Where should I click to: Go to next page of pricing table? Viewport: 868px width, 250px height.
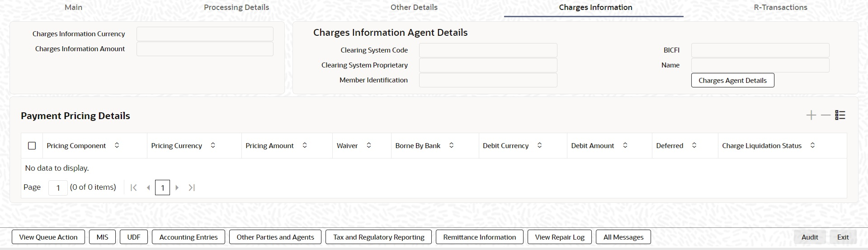(x=177, y=187)
